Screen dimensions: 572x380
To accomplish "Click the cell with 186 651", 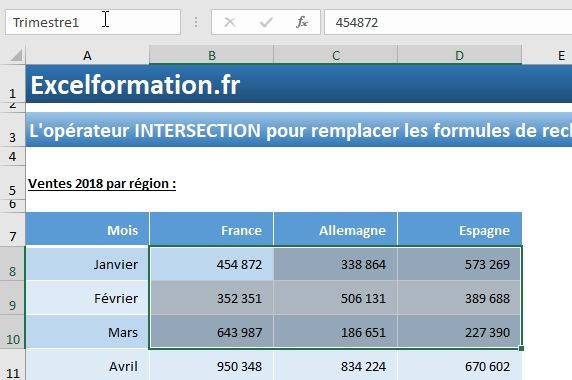I will tap(336, 332).
